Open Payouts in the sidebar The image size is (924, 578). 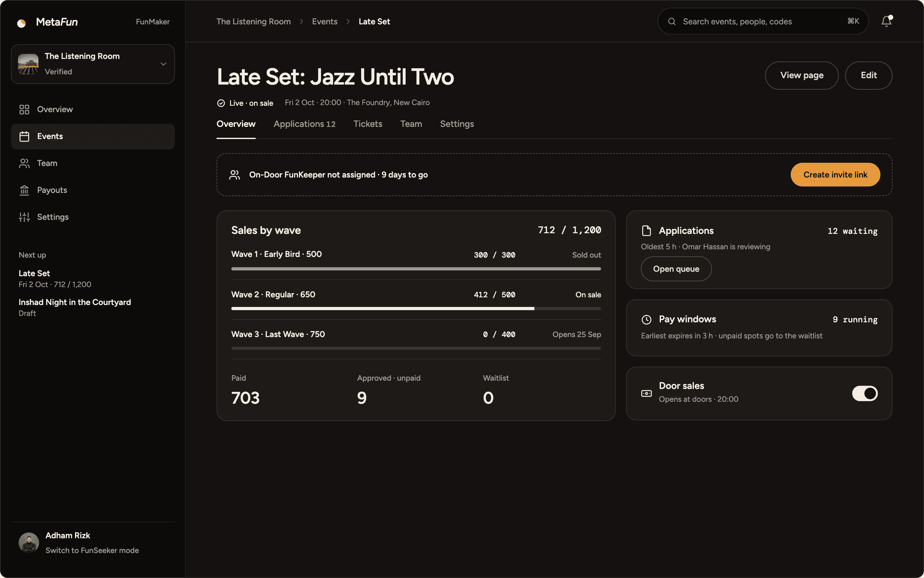tap(93, 190)
